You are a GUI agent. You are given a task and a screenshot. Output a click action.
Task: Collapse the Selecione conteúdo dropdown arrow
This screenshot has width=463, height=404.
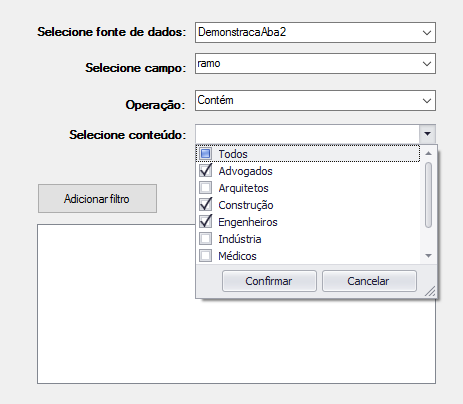click(427, 134)
